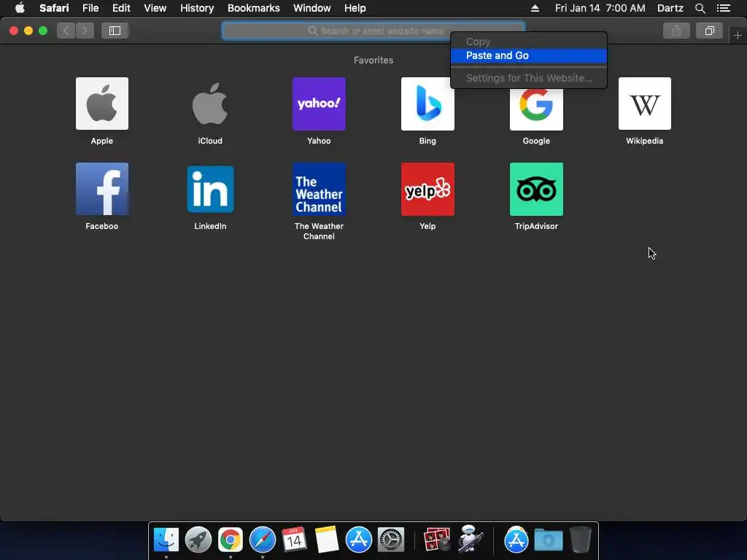Open the Edit menu
Image resolution: width=747 pixels, height=560 pixels.
click(121, 8)
